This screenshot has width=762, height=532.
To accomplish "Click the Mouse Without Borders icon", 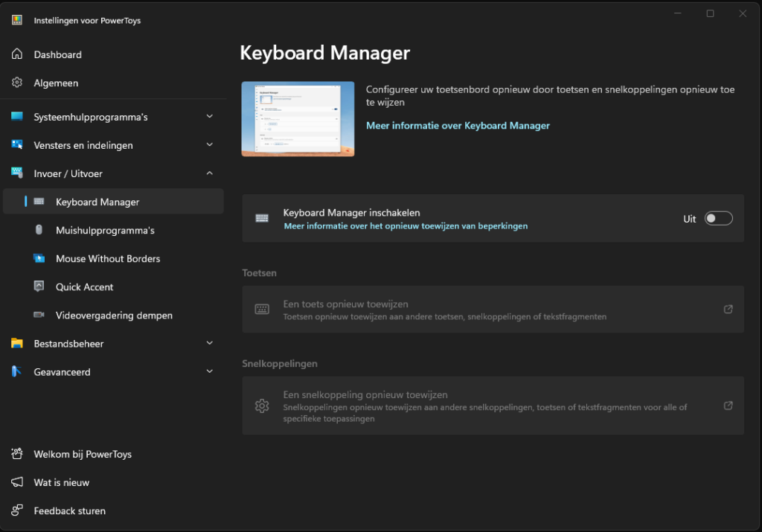I will coord(39,258).
